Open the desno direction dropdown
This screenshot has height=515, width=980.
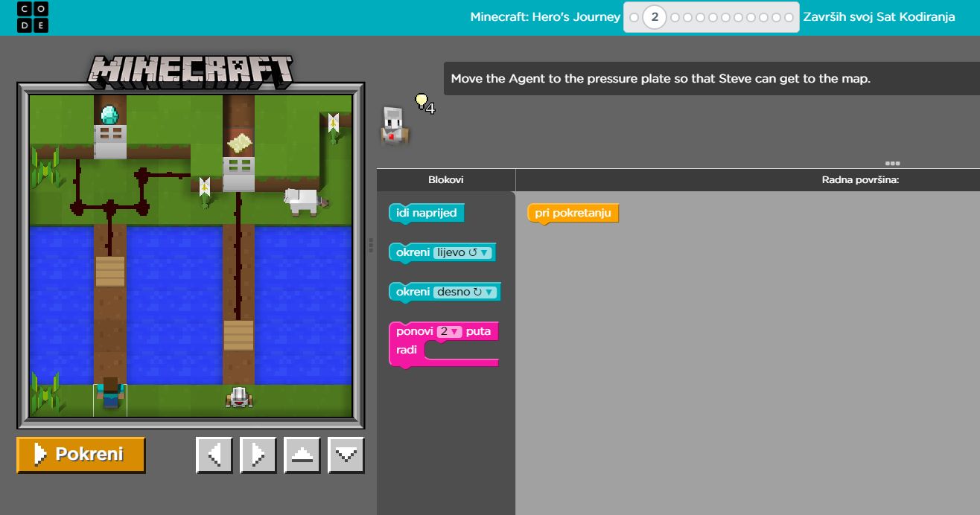(x=465, y=292)
